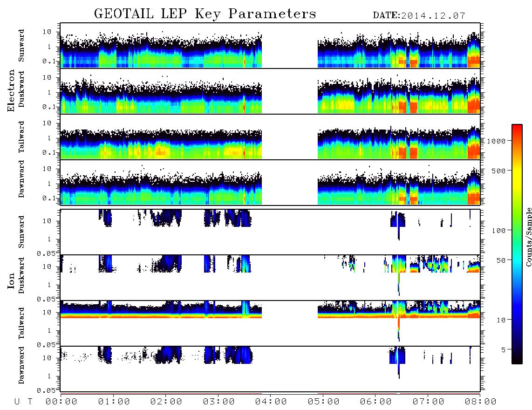Click the 0.05 tick of Ion Sunward axis
Screen dimensions: 532x410
(46, 253)
